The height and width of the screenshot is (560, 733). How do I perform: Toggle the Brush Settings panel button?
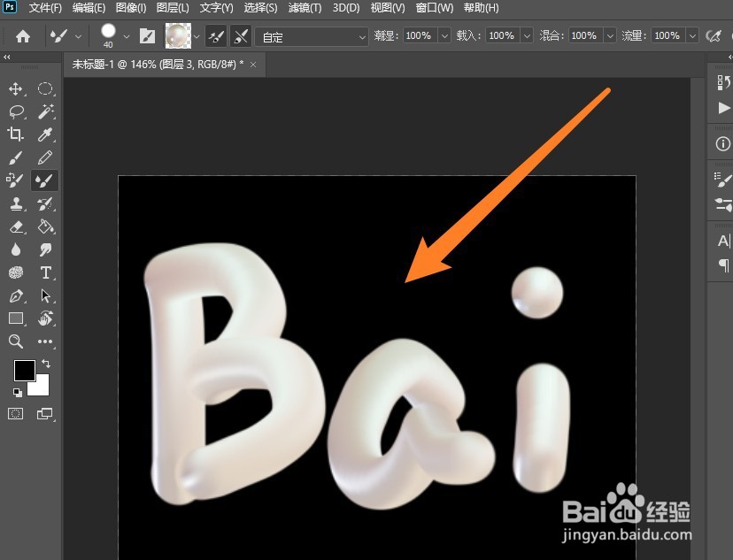coord(147,36)
